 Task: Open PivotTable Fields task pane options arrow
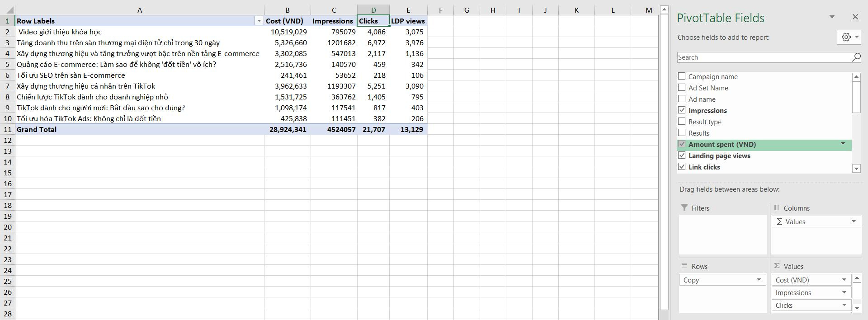pyautogui.click(x=832, y=17)
